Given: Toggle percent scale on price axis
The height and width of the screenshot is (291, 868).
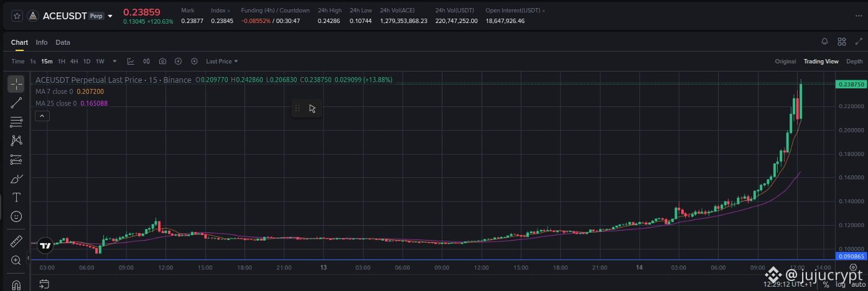Looking at the screenshot, I should (826, 284).
